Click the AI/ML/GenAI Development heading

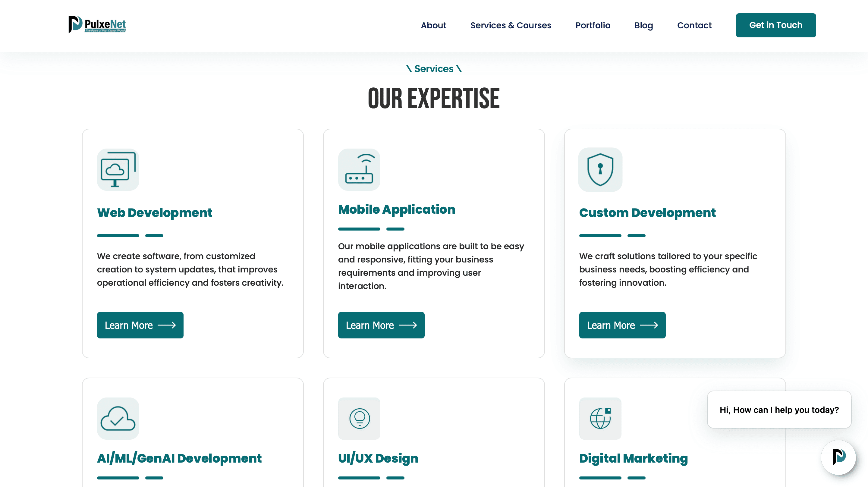pyautogui.click(x=179, y=458)
